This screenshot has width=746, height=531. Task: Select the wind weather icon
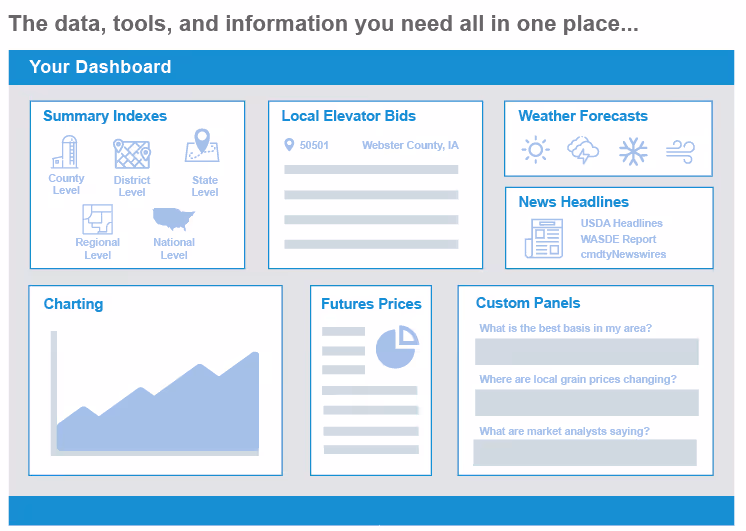(680, 152)
